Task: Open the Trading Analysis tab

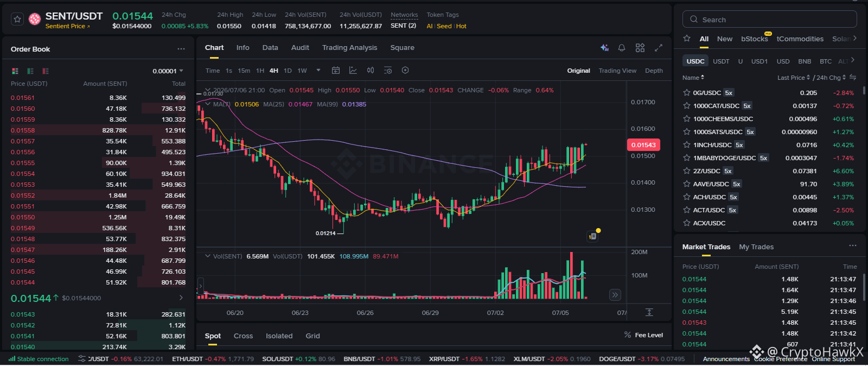Action: coord(349,48)
